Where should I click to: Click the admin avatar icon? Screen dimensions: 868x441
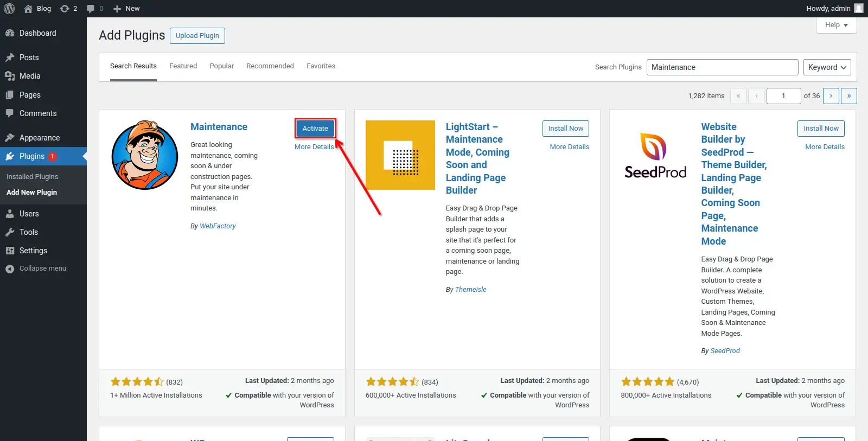point(858,8)
